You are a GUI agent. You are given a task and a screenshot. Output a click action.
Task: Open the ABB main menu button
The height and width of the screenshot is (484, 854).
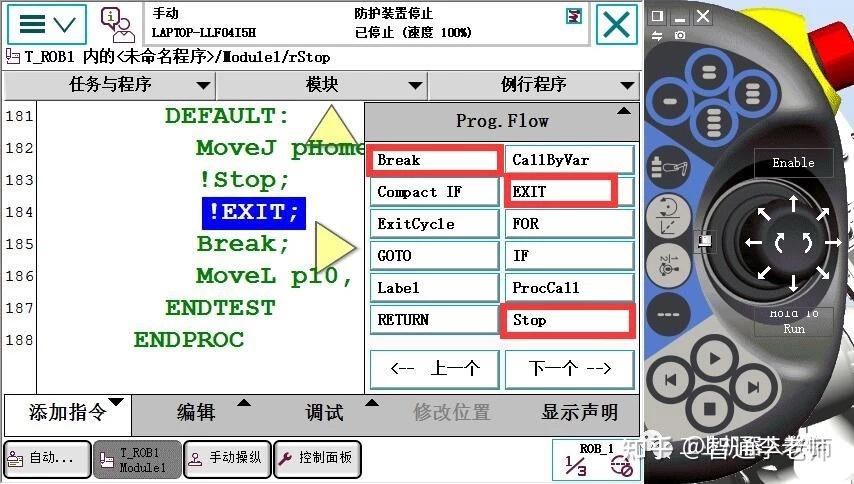point(46,23)
